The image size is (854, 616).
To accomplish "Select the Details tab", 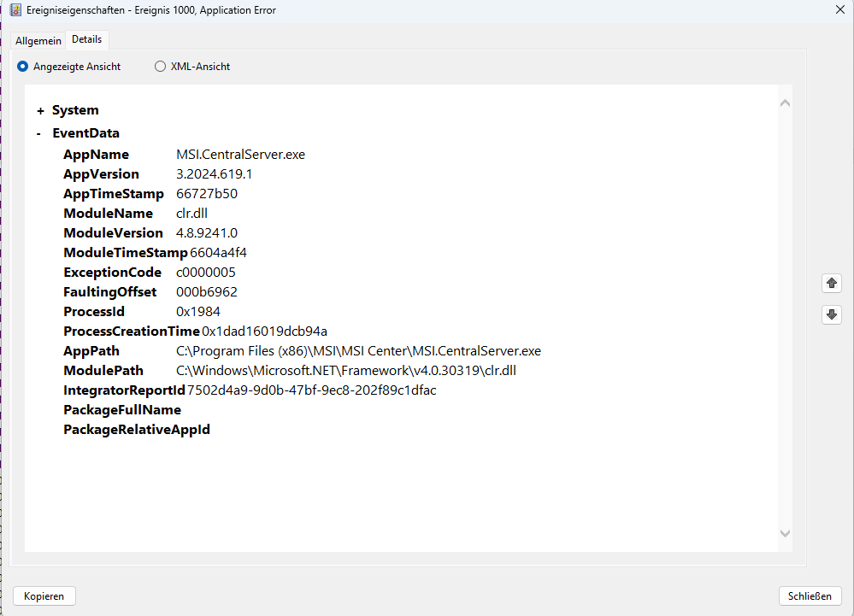I will [x=87, y=39].
